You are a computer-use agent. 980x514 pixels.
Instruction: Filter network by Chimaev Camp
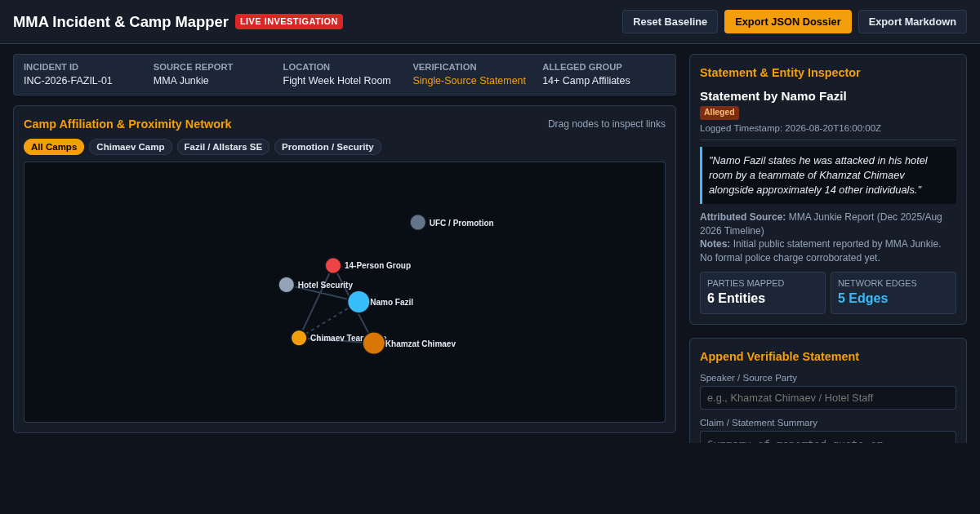(131, 147)
